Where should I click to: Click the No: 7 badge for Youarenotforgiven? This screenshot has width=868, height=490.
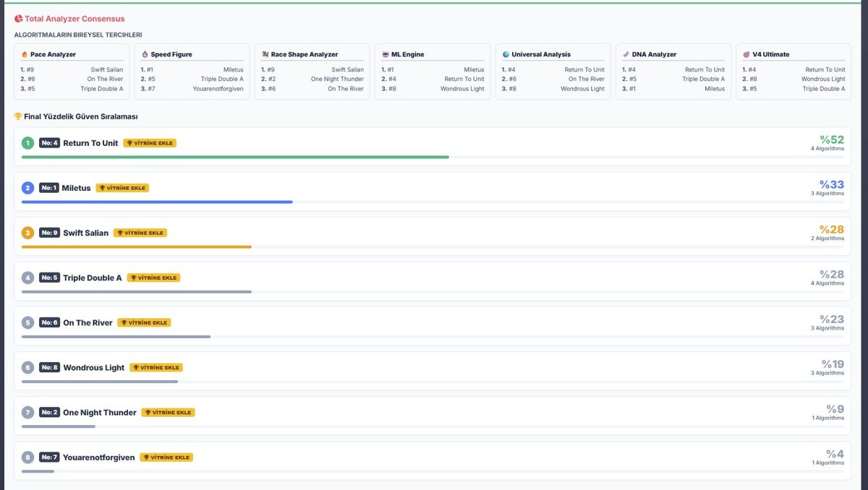[x=49, y=457]
